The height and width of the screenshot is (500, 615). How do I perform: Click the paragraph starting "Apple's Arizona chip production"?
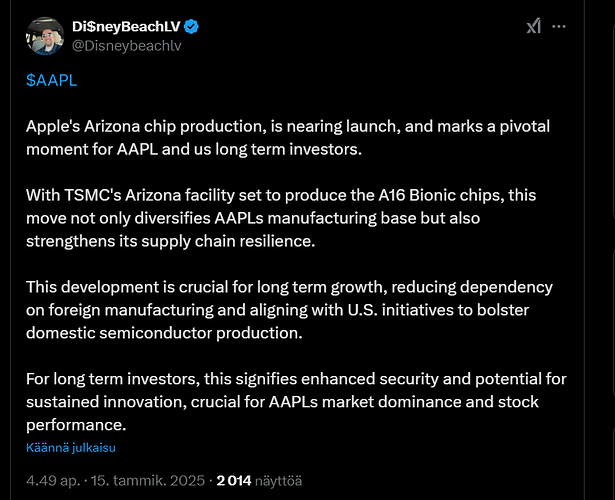(288, 138)
